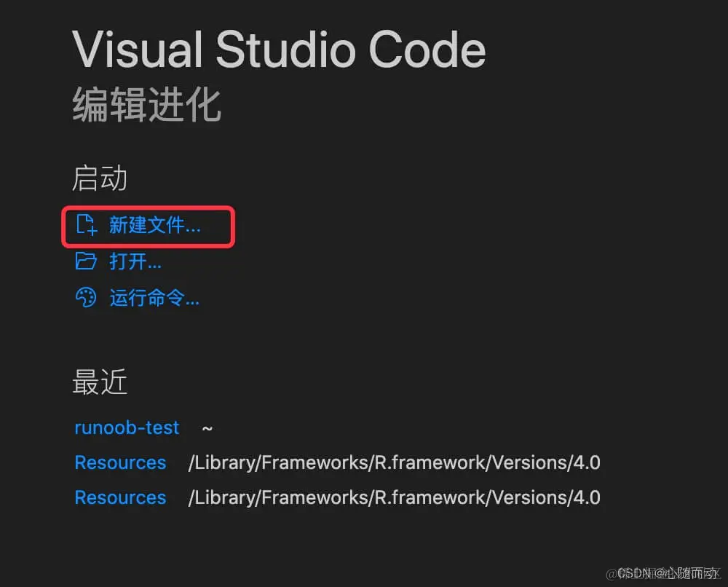The image size is (728, 587).
Task: Click the 最近 section heading
Action: coord(98,382)
